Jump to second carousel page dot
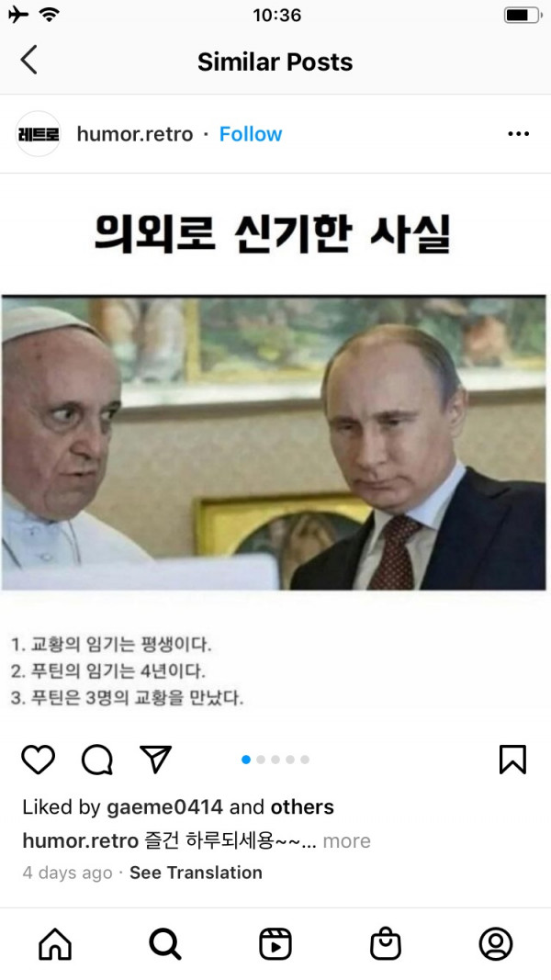The height and width of the screenshot is (980, 551). coord(261,760)
